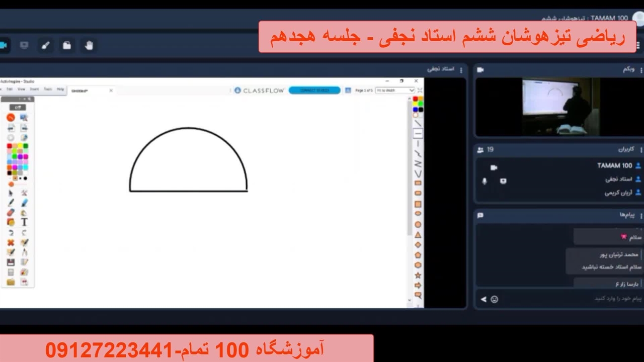
Task: Choose the triangle shape tool
Action: [x=418, y=235]
